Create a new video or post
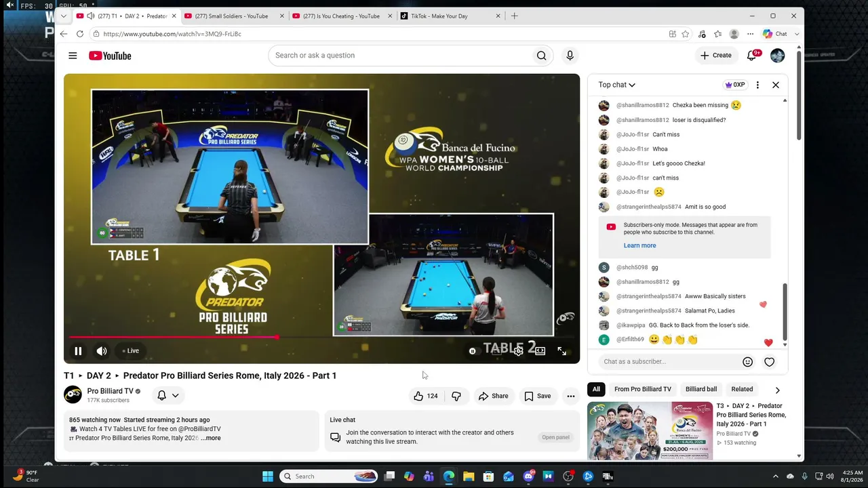The image size is (868, 488). pyautogui.click(x=716, y=56)
